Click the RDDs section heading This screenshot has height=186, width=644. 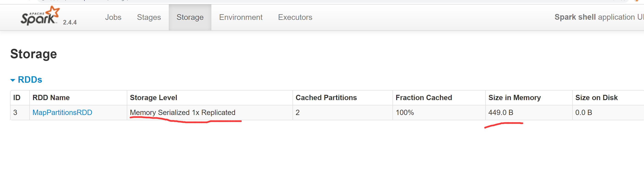tap(30, 80)
